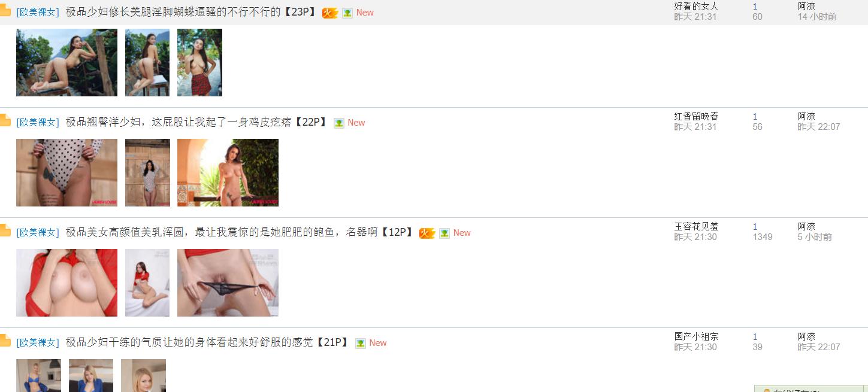Jump to New posts of the 21P thread

coord(378,343)
